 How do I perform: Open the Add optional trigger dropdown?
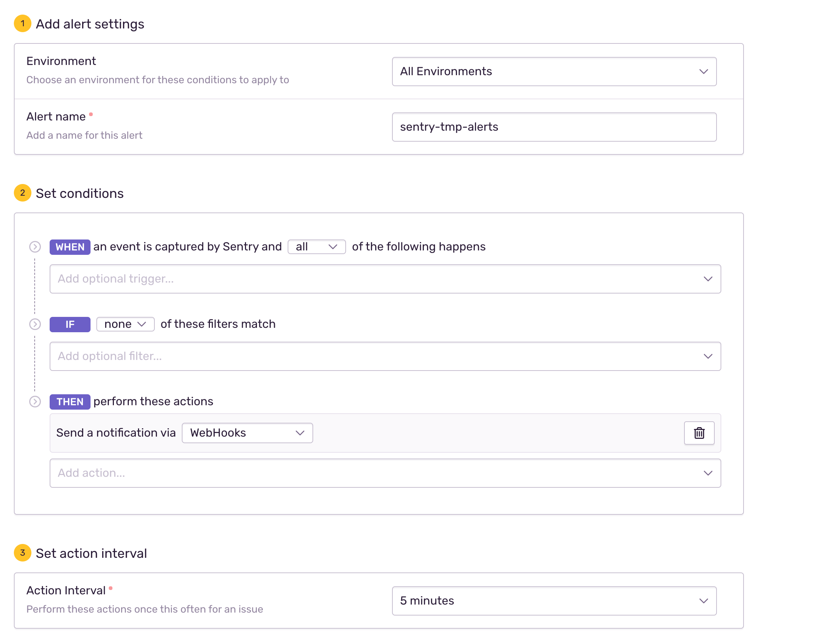(x=385, y=279)
